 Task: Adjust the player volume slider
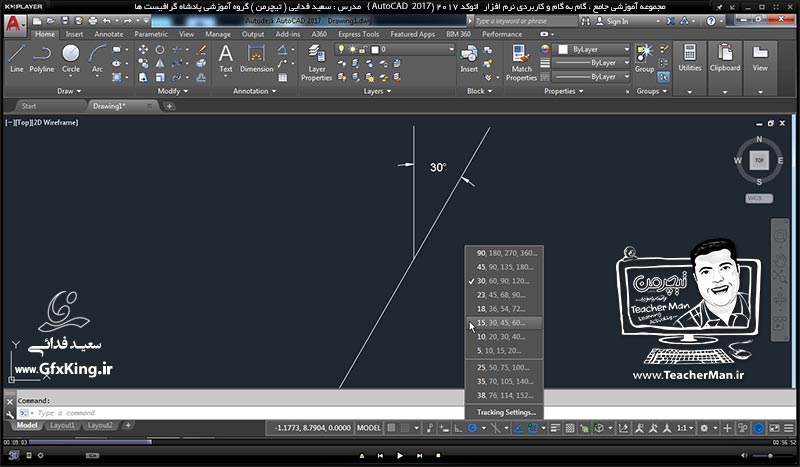click(769, 455)
